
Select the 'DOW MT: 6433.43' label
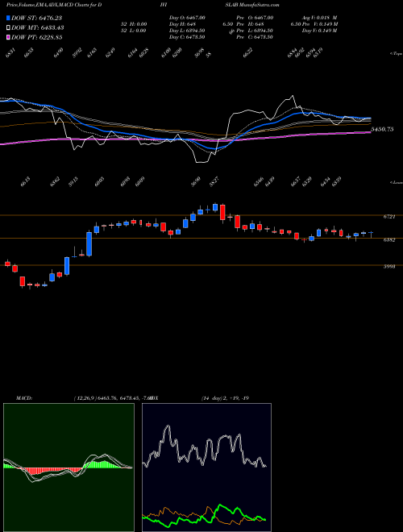(38, 28)
